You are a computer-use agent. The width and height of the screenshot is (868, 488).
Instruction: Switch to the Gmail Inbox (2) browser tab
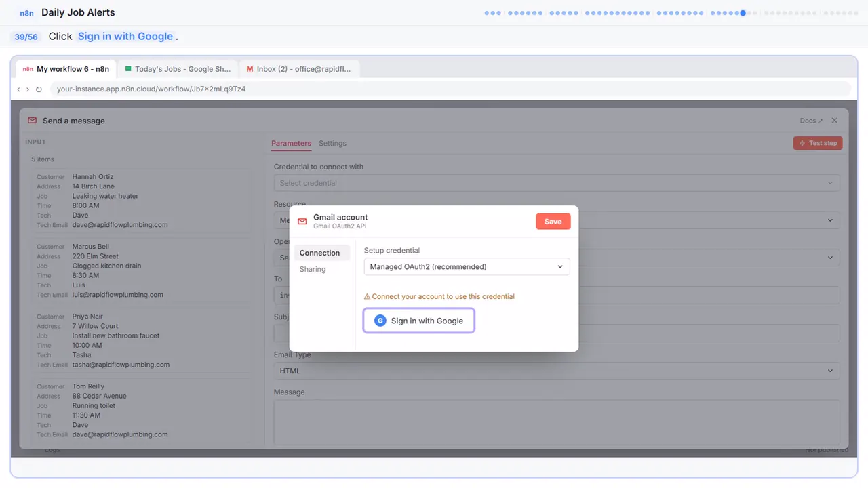[x=299, y=69]
